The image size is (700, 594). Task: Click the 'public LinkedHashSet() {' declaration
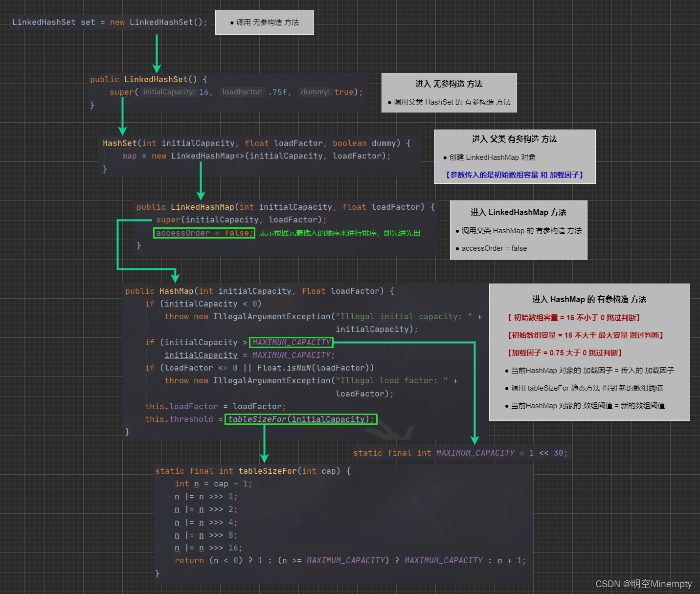click(x=149, y=79)
